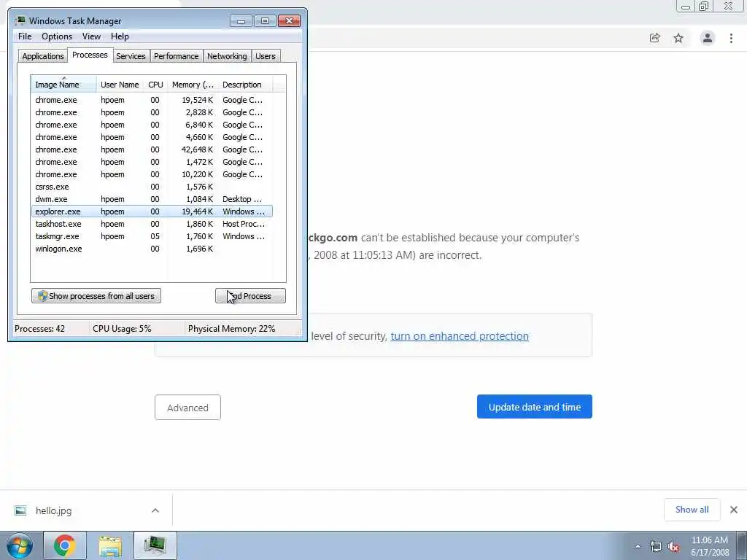This screenshot has height=560, width=747.
Task: Select the csrss.exe process row
Action: click(152, 187)
